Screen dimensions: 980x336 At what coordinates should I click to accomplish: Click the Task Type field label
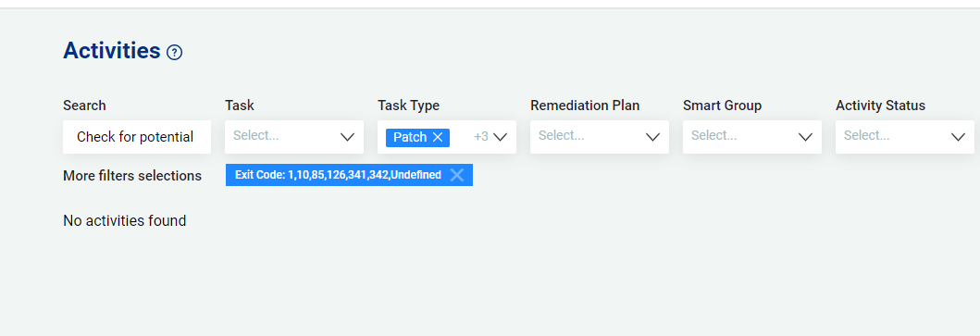[x=409, y=106]
